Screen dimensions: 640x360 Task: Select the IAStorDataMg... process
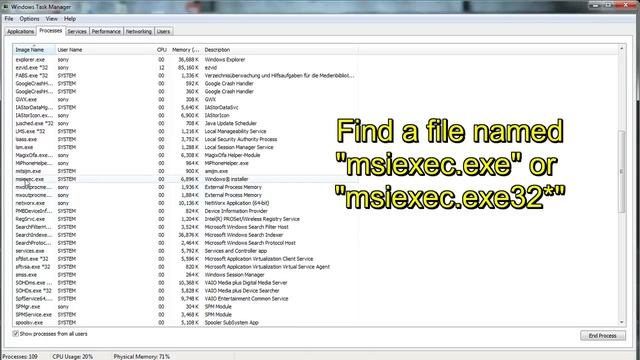pyautogui.click(x=185, y=107)
